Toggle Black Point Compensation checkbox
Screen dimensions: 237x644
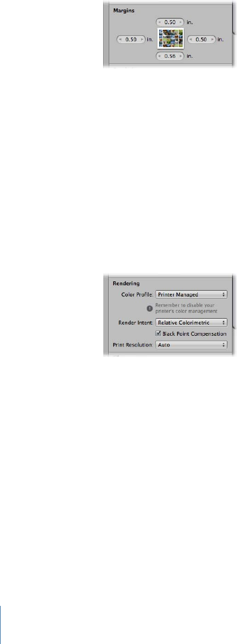(x=159, y=334)
